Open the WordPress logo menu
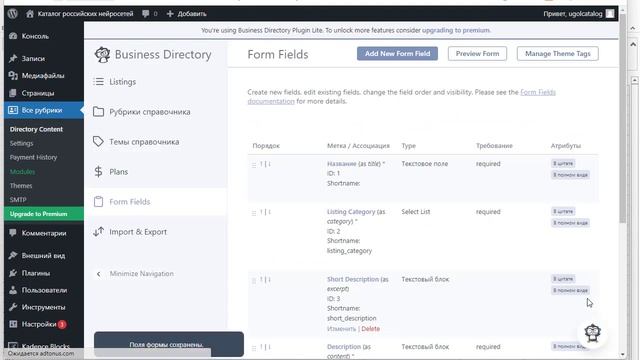 click(13, 13)
